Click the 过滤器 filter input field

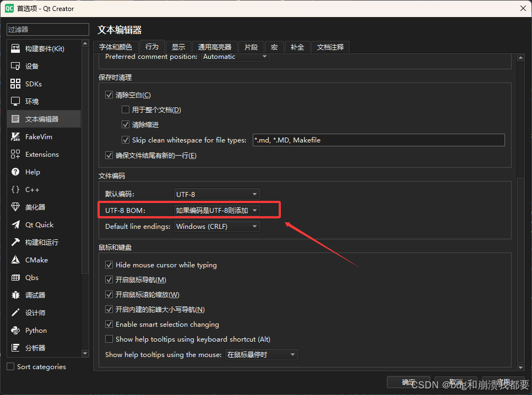coord(48,30)
